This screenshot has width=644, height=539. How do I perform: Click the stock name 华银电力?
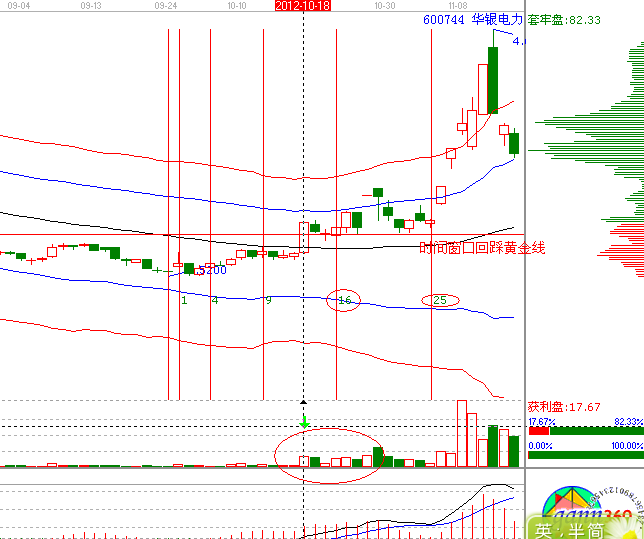pyautogui.click(x=498, y=19)
